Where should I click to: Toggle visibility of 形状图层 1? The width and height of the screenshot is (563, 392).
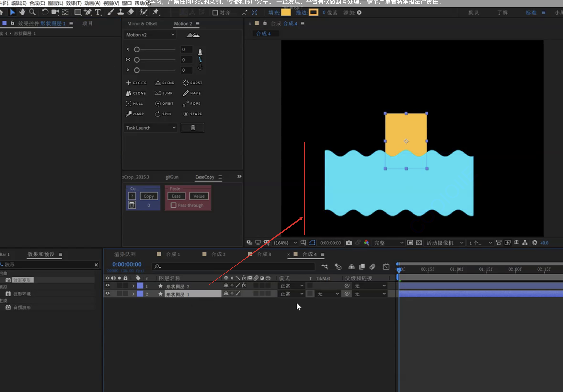click(107, 293)
